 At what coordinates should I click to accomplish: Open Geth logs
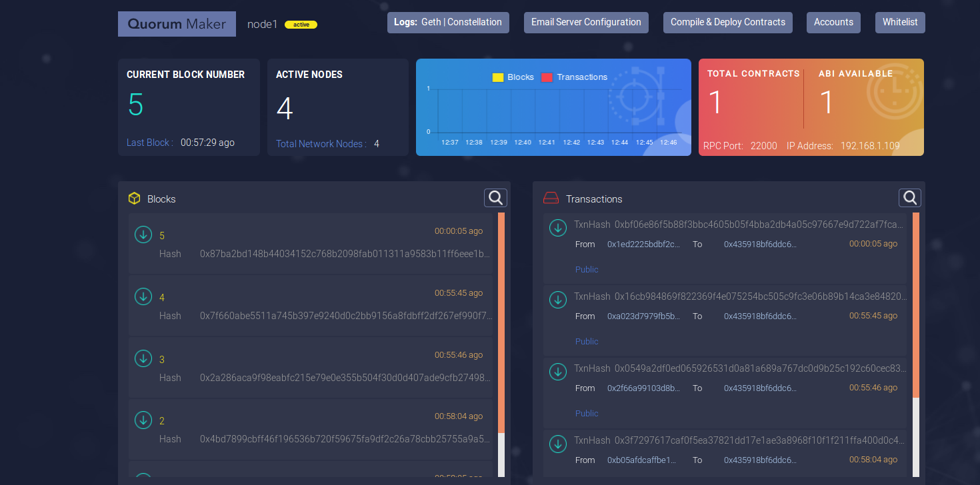pyautogui.click(x=431, y=22)
